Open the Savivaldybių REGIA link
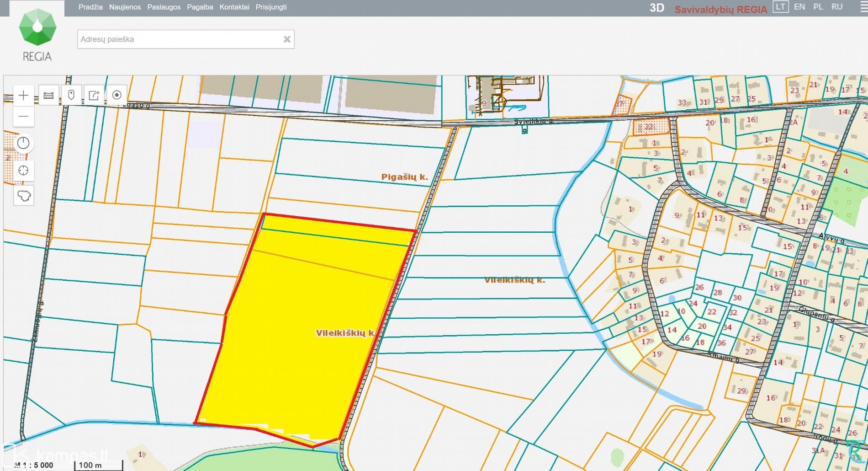Screen dimensions: 868x471 click(720, 10)
